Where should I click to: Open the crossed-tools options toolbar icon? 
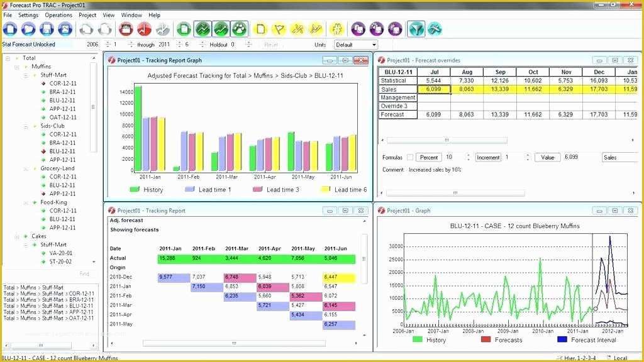pyautogui.click(x=435, y=29)
